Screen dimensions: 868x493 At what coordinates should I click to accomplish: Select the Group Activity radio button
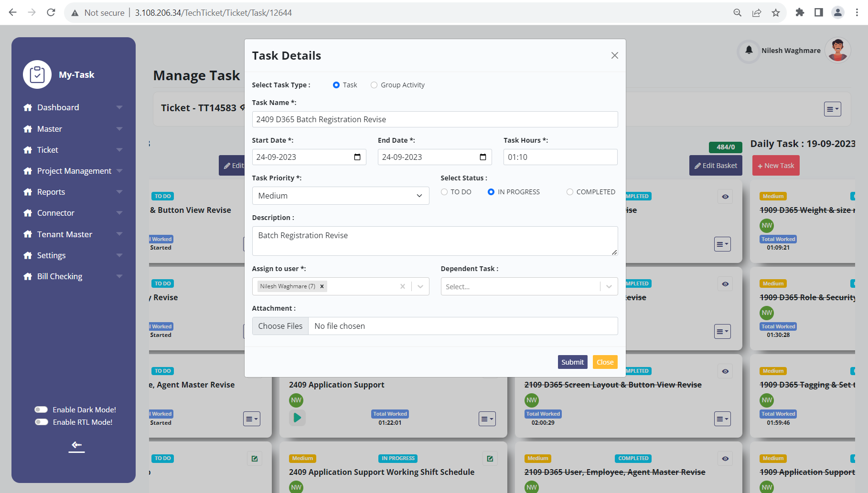click(x=374, y=85)
